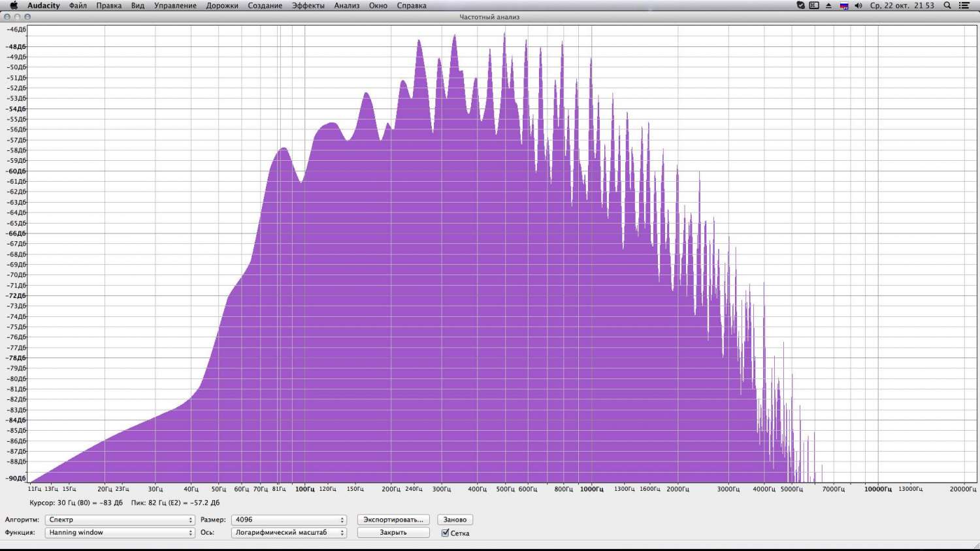Open the Apple menu icon
This screenshot has width=980, height=551.
click(x=13, y=5)
